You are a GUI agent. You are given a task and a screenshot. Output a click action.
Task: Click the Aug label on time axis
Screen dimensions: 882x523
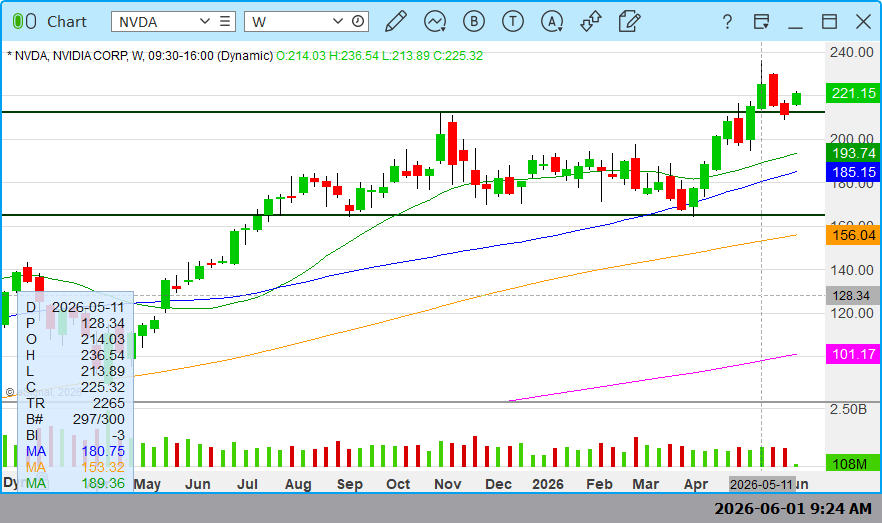coord(298,484)
